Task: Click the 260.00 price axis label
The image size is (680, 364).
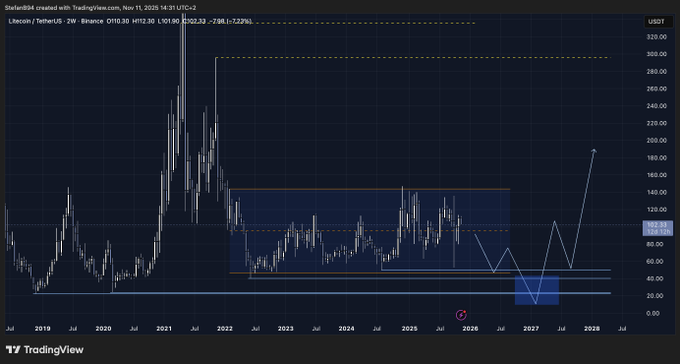Action: [656, 89]
